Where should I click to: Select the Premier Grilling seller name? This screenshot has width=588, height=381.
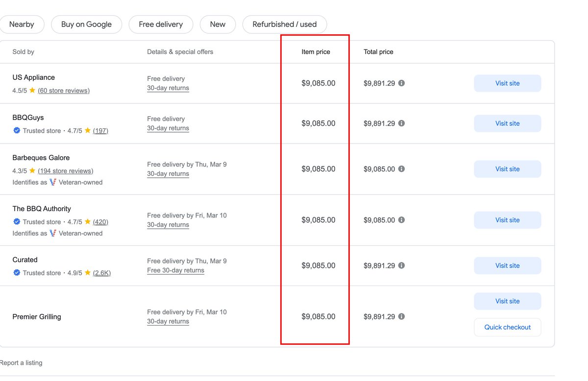(37, 317)
